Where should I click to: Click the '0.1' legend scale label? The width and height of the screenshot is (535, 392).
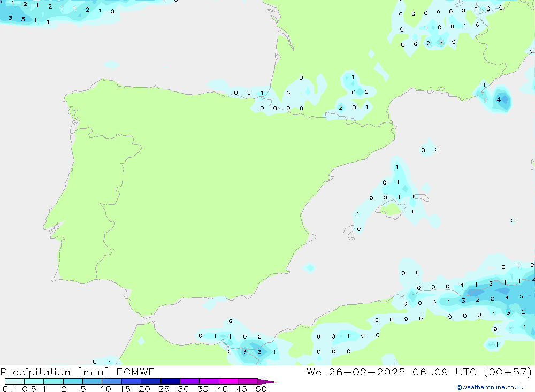point(9,389)
